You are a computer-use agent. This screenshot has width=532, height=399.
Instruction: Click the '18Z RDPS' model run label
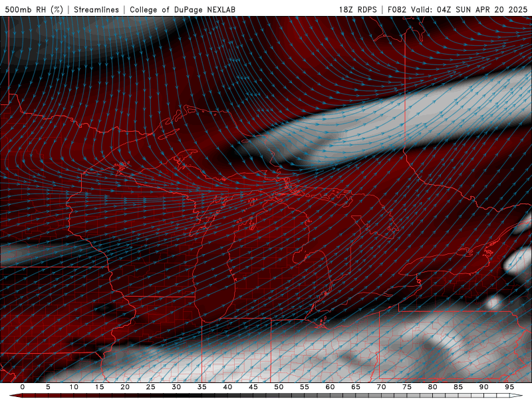point(358,9)
